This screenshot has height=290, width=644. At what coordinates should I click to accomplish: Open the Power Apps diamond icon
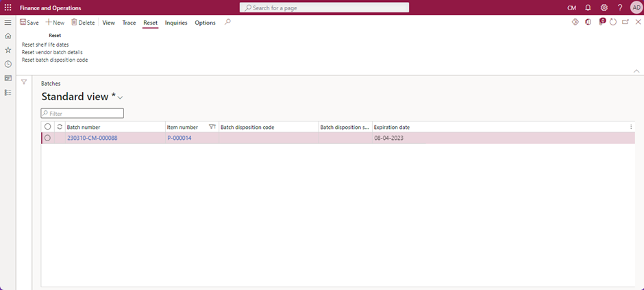pos(575,22)
